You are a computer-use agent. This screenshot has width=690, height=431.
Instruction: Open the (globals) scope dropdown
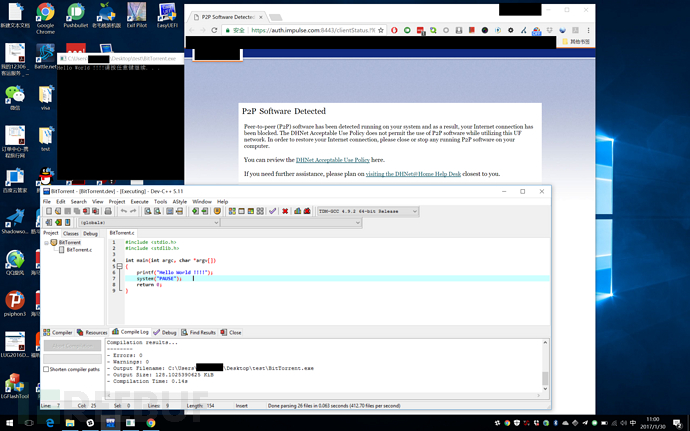(149, 223)
